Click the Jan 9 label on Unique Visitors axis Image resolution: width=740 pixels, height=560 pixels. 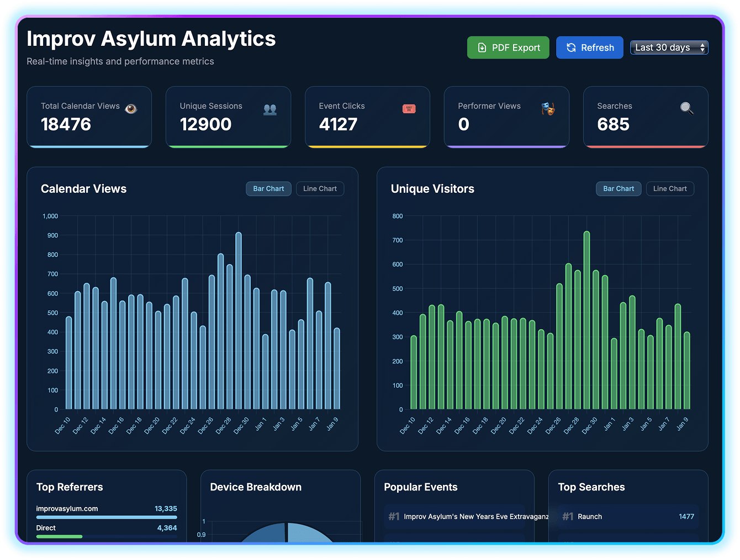683,424
